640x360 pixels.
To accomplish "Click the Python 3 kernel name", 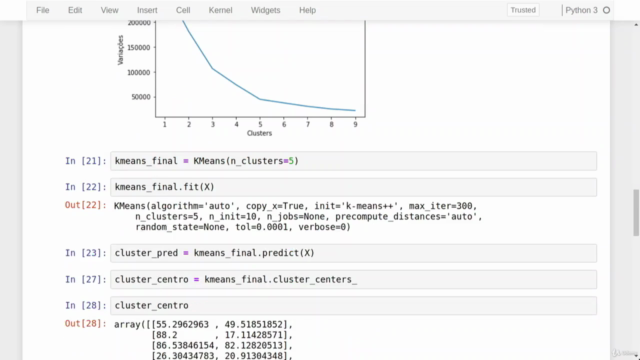I will tap(581, 10).
